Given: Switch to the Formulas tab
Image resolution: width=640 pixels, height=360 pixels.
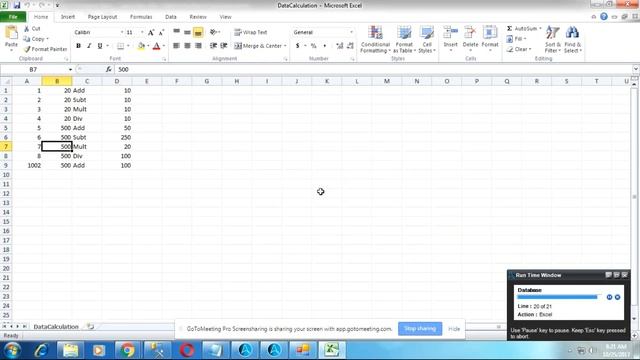Looking at the screenshot, I should [141, 17].
